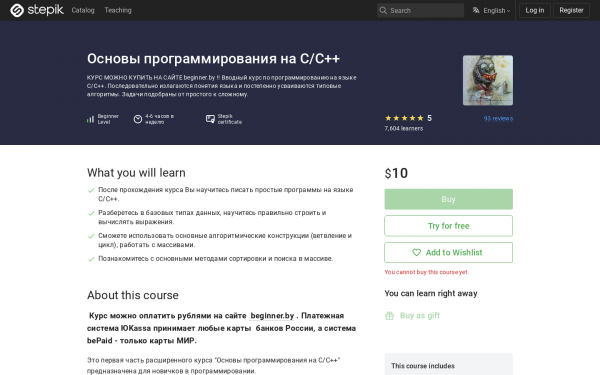
Task: Open the Catalog menu
Action: (x=83, y=10)
